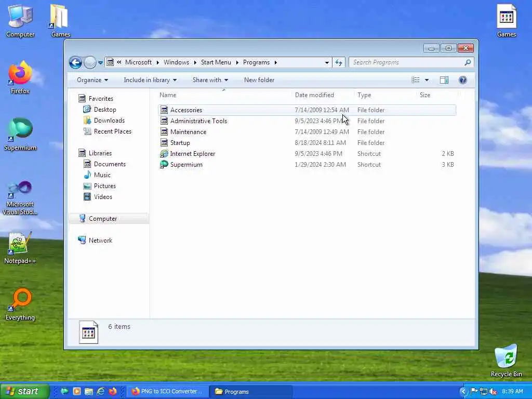Open Pictures library in navigation pane
The height and width of the screenshot is (399, 532).
[x=104, y=186]
